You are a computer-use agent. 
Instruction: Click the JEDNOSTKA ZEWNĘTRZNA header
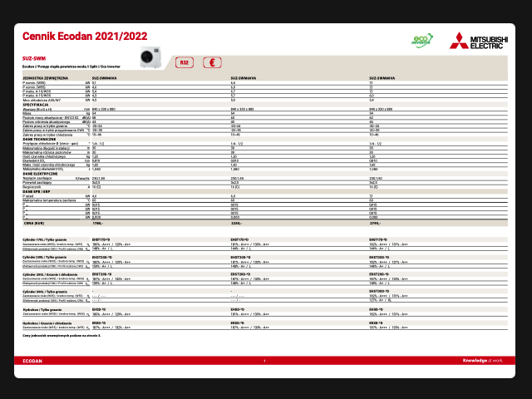46,78
